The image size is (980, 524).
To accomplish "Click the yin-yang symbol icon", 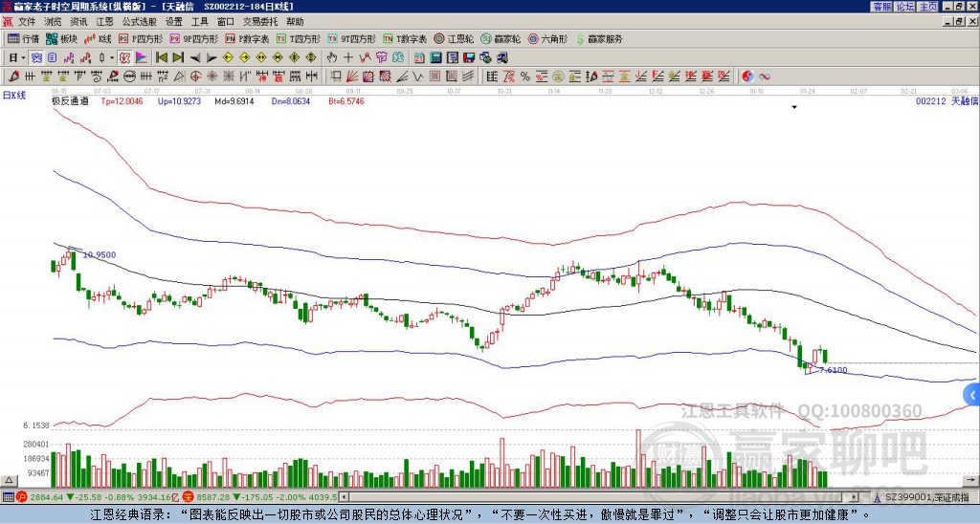I will [x=747, y=76].
